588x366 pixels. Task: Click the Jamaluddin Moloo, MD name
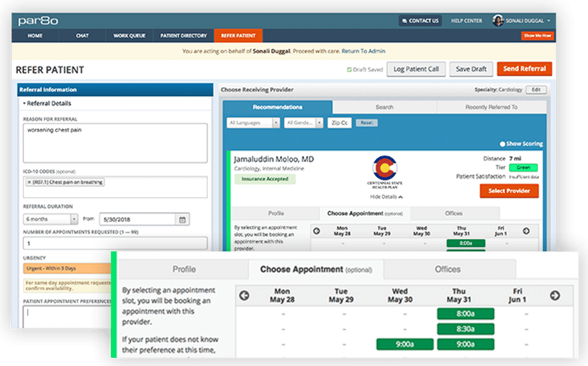tap(274, 159)
